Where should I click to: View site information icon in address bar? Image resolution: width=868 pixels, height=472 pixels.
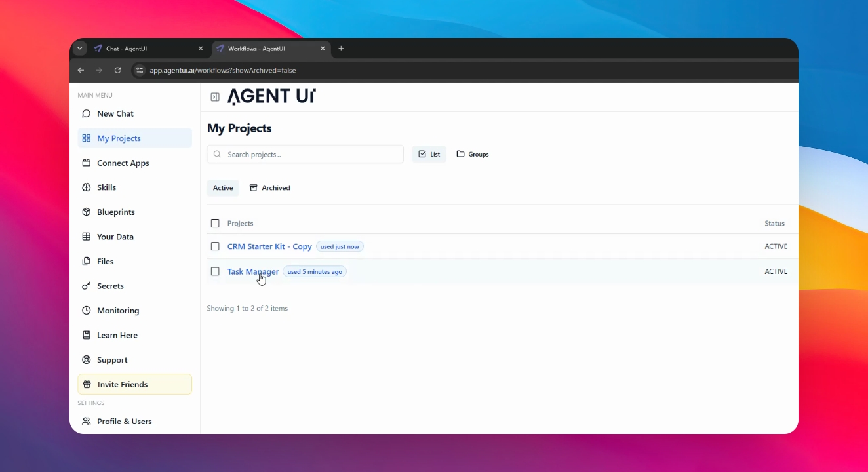(139, 70)
